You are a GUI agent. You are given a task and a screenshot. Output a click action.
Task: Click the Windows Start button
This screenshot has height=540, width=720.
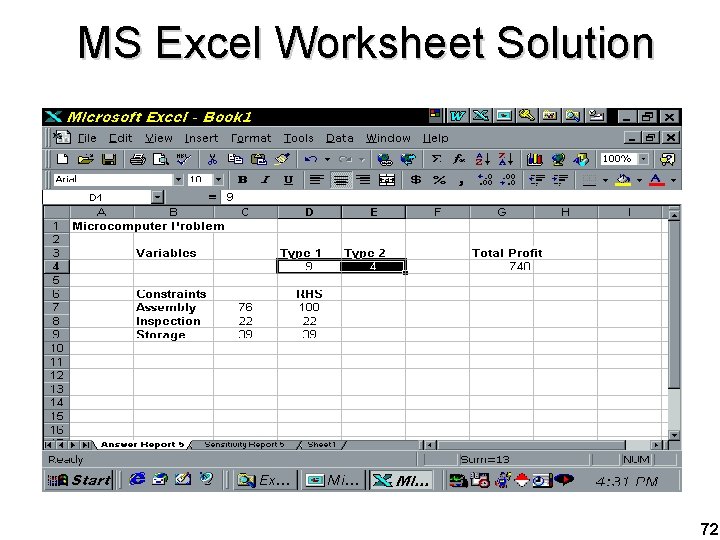[79, 480]
